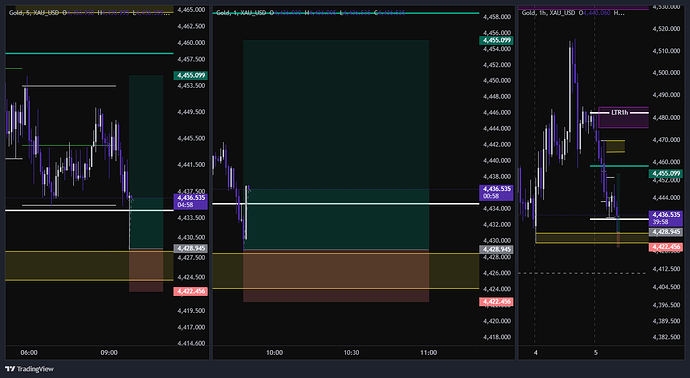Click 4,465.000 on the 5-minute price scale
This screenshot has height=378, width=690.
(191, 10)
